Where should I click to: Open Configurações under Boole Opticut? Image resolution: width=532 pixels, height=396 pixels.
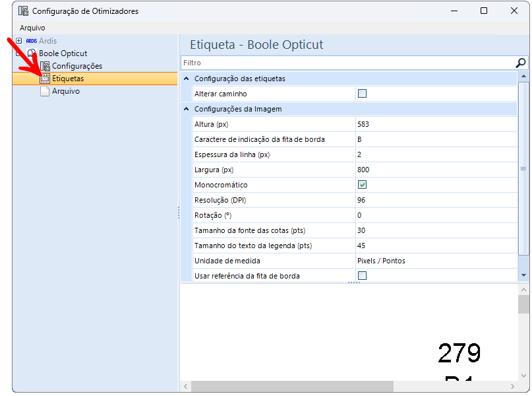point(77,66)
